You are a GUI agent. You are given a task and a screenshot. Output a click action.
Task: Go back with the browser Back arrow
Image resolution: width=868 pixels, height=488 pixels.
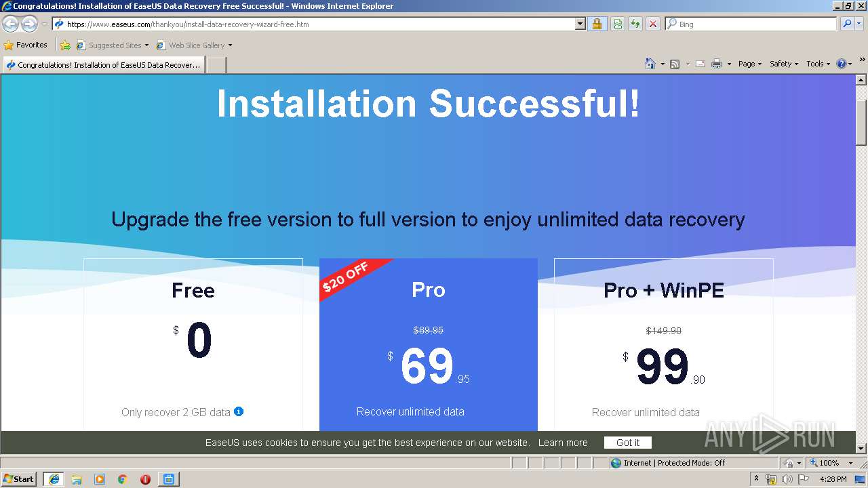pyautogui.click(x=10, y=24)
